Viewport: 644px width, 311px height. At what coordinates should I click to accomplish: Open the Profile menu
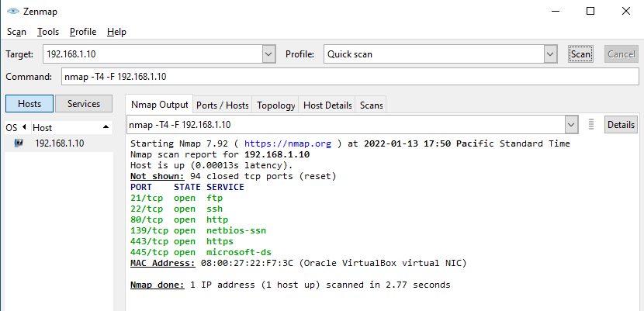pos(83,32)
